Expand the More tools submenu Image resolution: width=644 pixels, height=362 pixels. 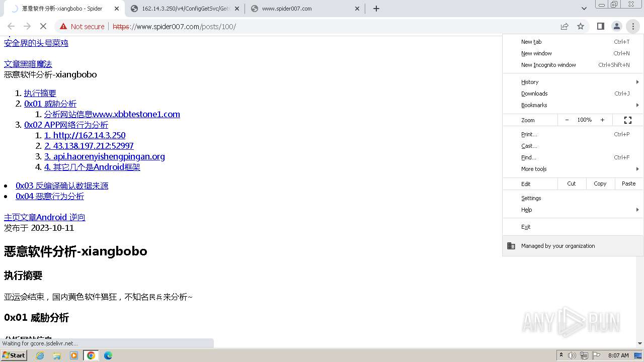click(x=573, y=169)
